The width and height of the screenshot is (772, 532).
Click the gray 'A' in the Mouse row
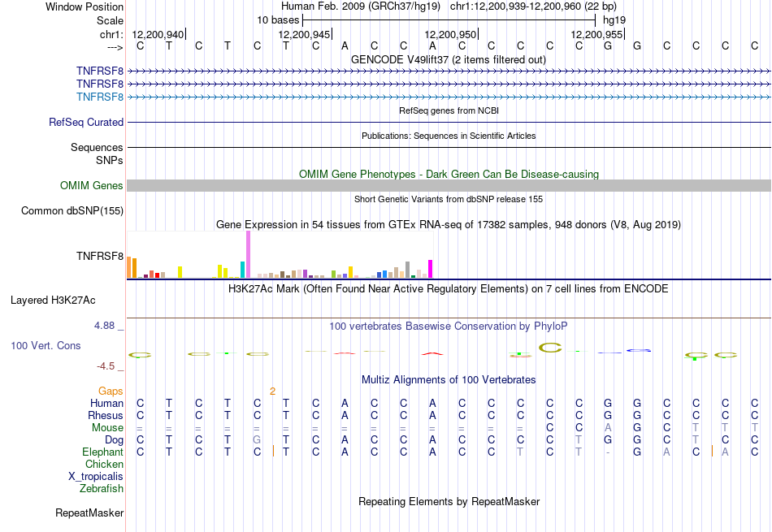608,428
